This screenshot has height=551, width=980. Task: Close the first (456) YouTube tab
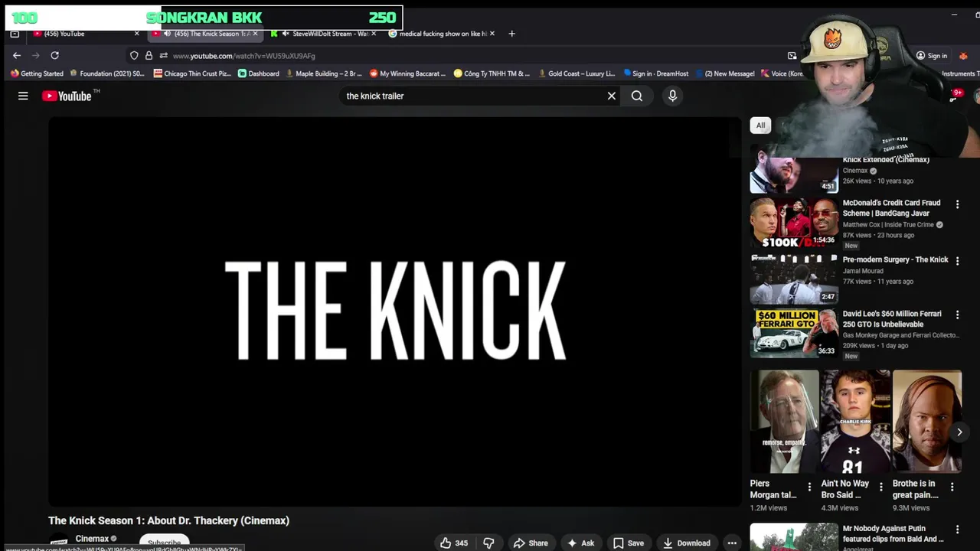[x=137, y=34]
